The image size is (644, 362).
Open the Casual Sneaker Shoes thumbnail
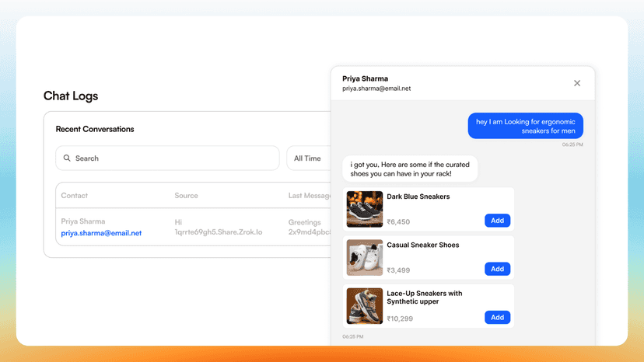[364, 257]
